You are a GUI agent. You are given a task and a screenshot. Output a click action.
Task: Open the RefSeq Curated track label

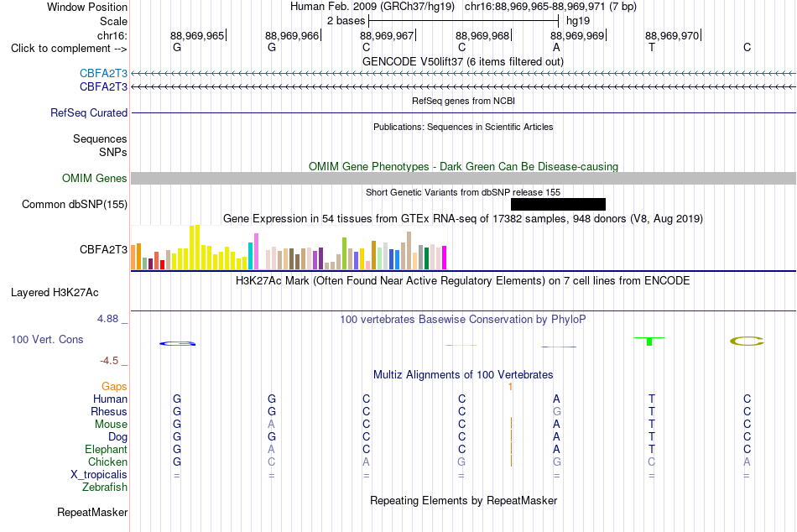click(88, 113)
